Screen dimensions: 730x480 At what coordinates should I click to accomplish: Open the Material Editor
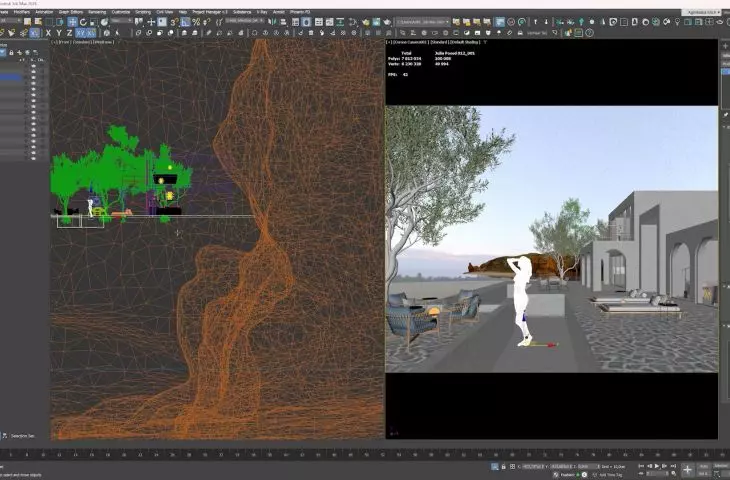352,22
